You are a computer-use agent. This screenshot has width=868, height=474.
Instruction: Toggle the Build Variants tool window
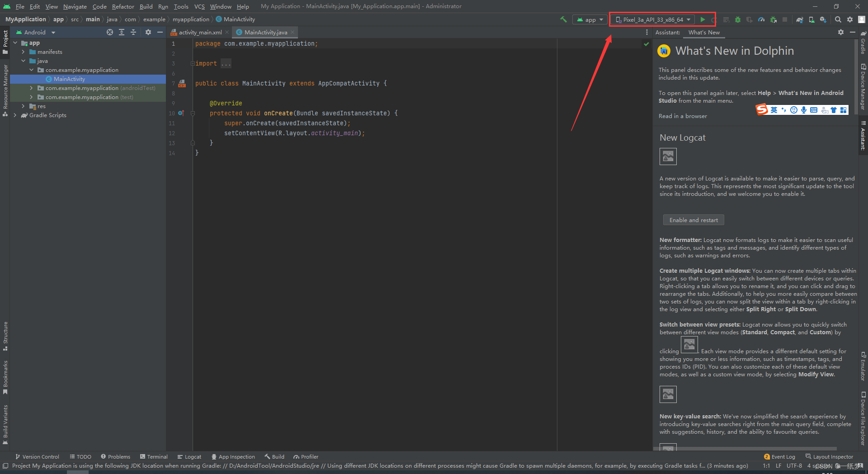(5, 424)
